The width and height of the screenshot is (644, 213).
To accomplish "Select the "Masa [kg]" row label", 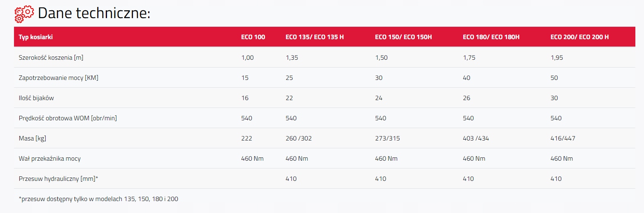I will click(x=33, y=138).
